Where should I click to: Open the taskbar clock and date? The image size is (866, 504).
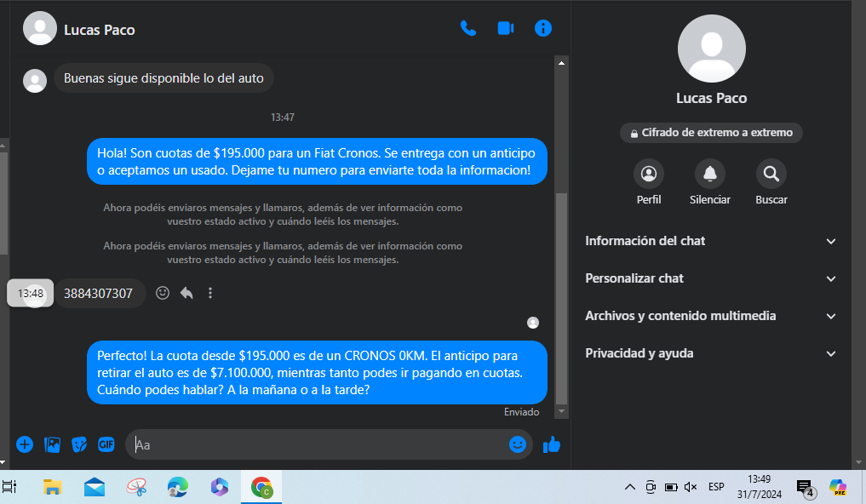760,487
